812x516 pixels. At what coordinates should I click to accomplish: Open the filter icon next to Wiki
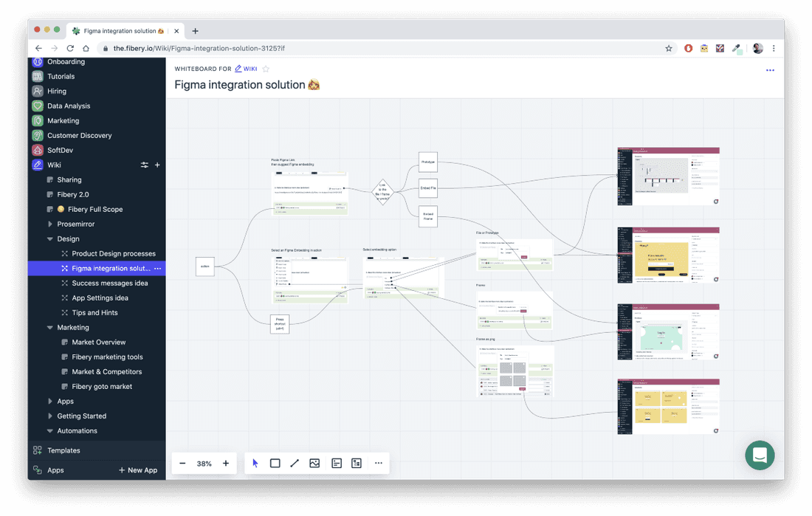pos(145,165)
